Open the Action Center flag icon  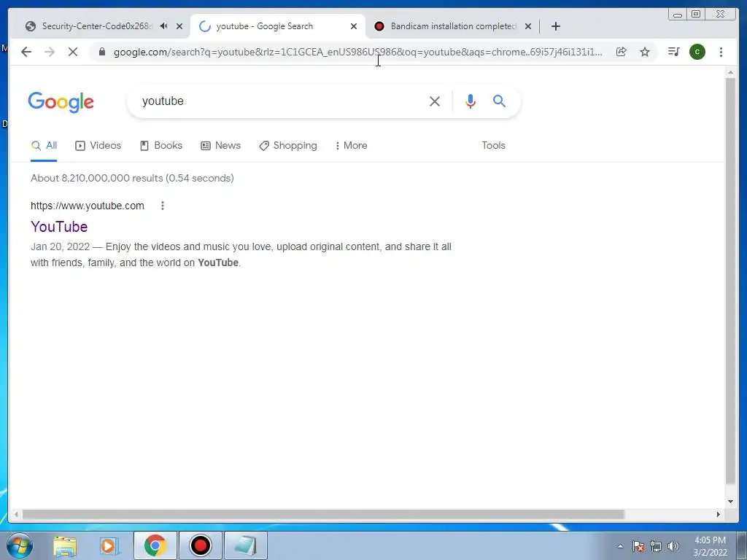tap(638, 546)
